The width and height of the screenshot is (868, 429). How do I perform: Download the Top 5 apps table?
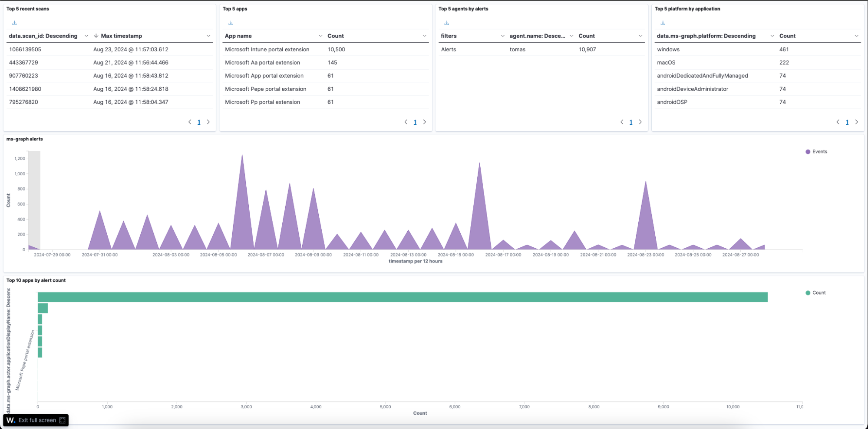tap(231, 23)
